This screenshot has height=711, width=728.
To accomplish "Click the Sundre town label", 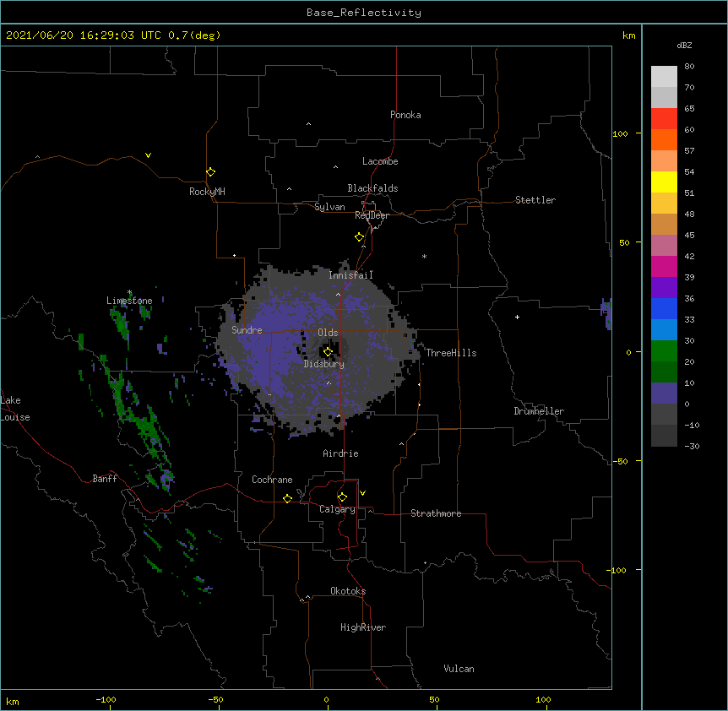I will pyautogui.click(x=247, y=330).
